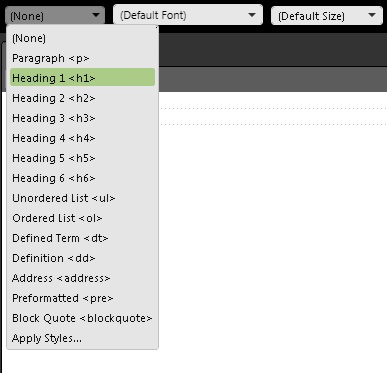Viewport: 387px width, 373px height.
Task: Apply Heading 6 <h6> style
Action: pos(82,178)
